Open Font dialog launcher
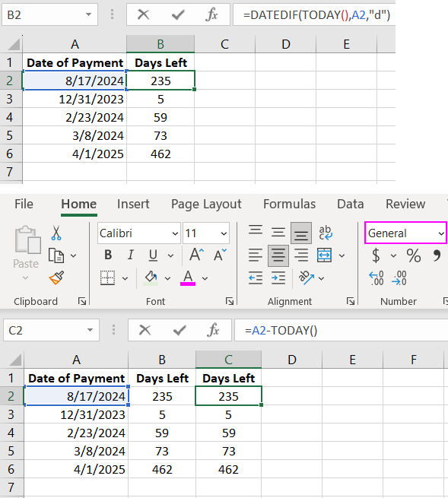 230,301
